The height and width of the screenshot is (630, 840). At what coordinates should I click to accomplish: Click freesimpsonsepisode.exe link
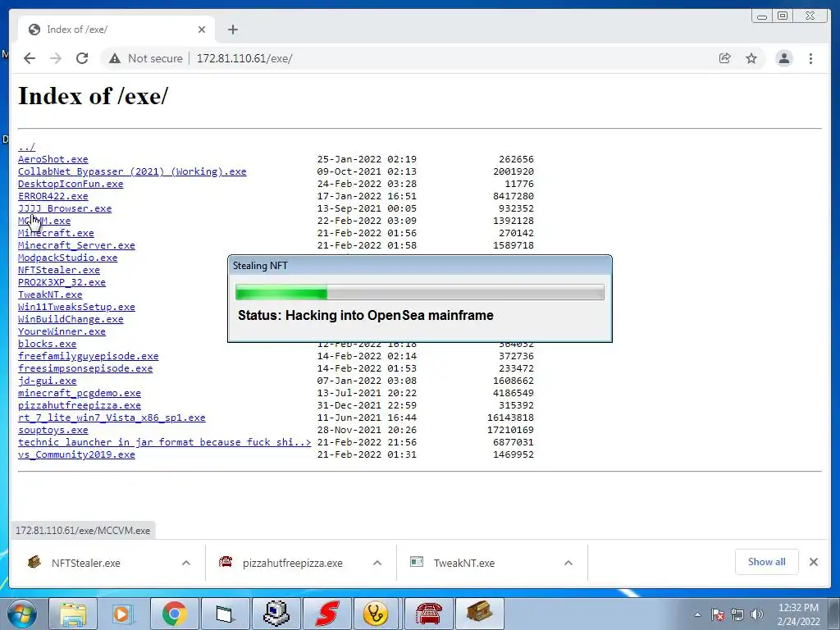coord(85,368)
